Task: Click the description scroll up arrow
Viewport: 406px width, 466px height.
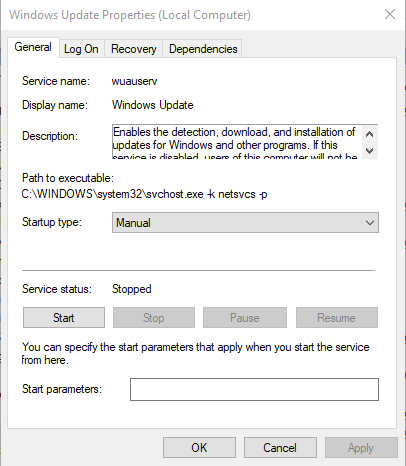Action: [369, 134]
